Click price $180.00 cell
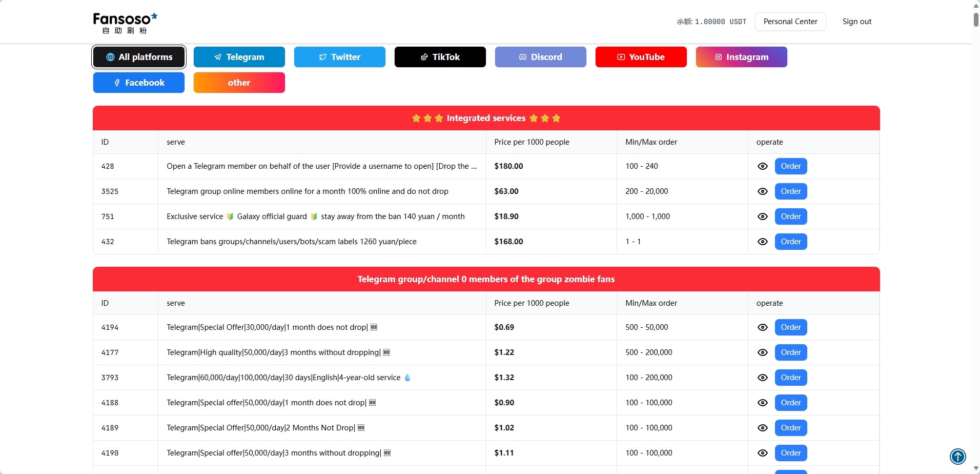Screen dimensions: 980x474 coord(551,166)
